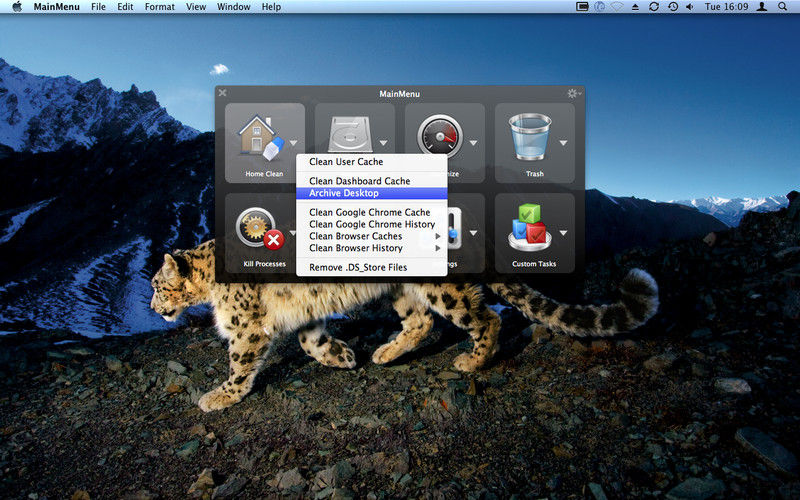Click the blue swirl menu bar icon
Viewport: 800px width, 500px height.
coord(600,7)
